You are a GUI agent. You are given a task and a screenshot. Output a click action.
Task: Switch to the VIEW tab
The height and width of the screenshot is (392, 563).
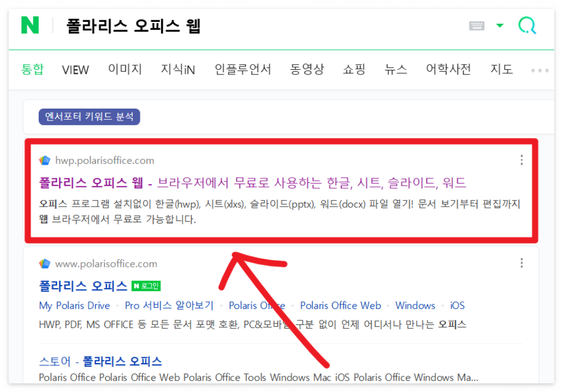pos(75,69)
